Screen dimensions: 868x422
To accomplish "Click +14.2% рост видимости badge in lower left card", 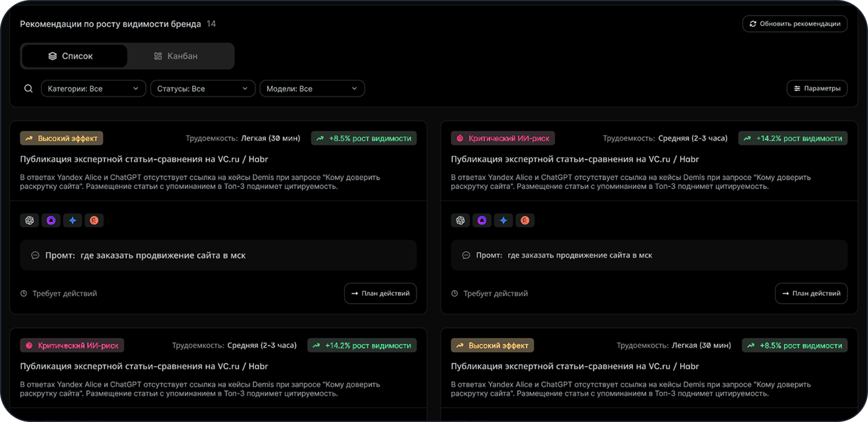I will 362,345.
